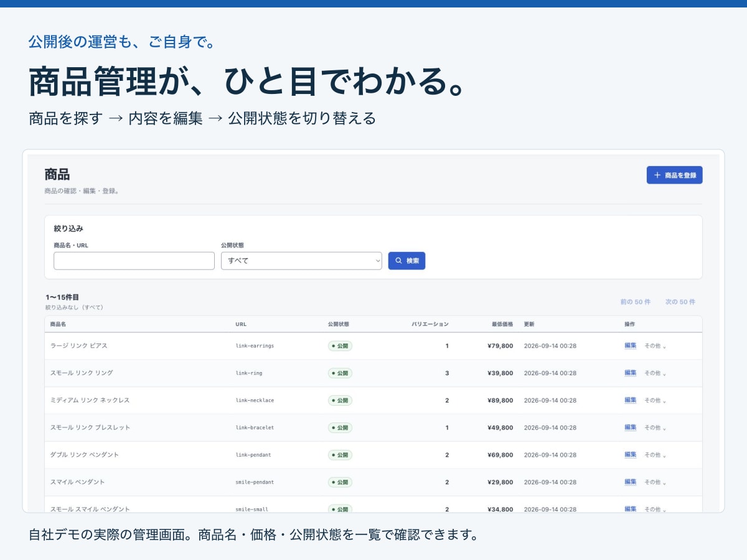Click the ¥89,800 price cell
The image size is (747, 560).
point(500,401)
